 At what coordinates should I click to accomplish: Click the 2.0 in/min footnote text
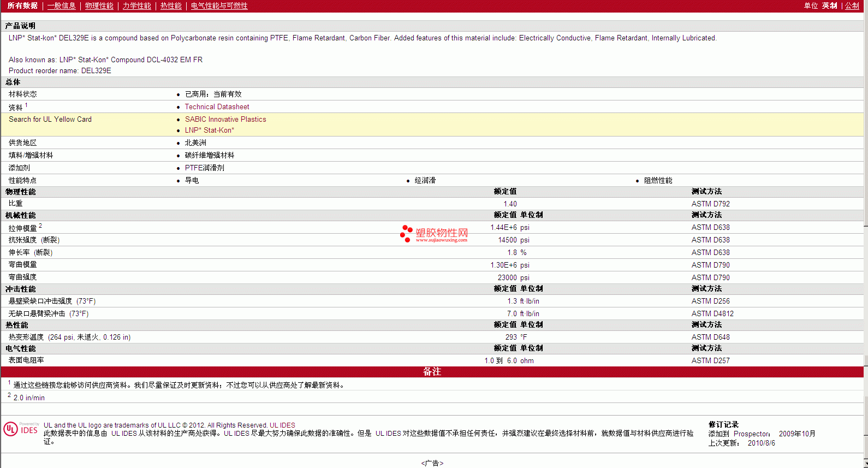click(29, 398)
